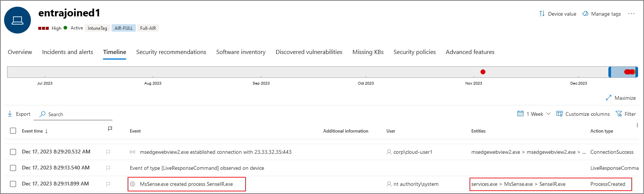Flag the LiveResponseCommand event
The height and width of the screenshot is (194, 644).
tap(108, 168)
